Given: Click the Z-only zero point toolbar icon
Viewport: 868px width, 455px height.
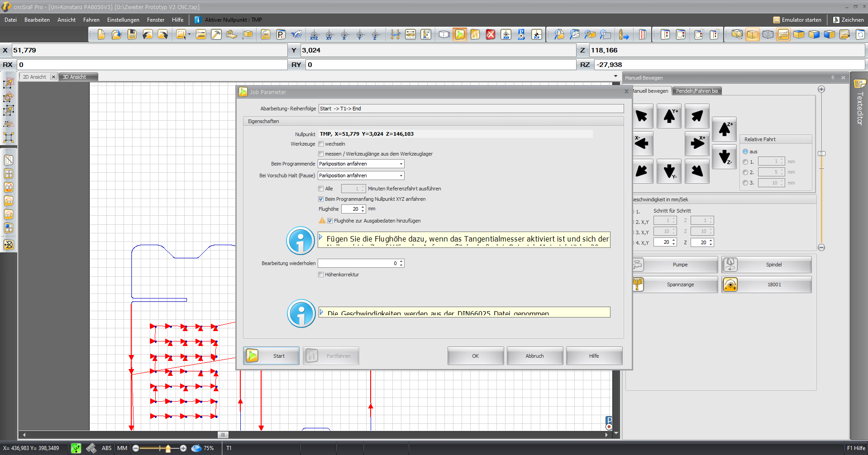Looking at the screenshot, I should coord(376,34).
